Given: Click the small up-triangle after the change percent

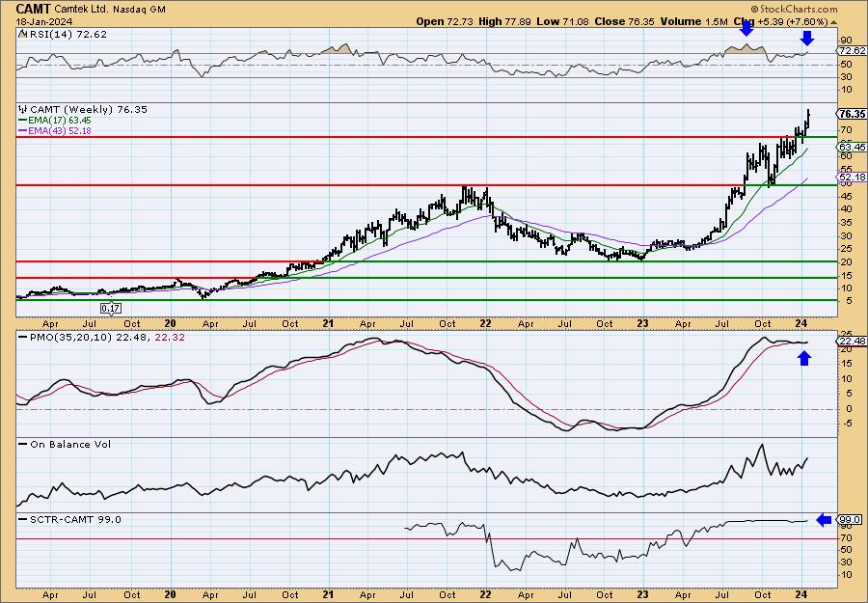Looking at the screenshot, I should coord(833,22).
